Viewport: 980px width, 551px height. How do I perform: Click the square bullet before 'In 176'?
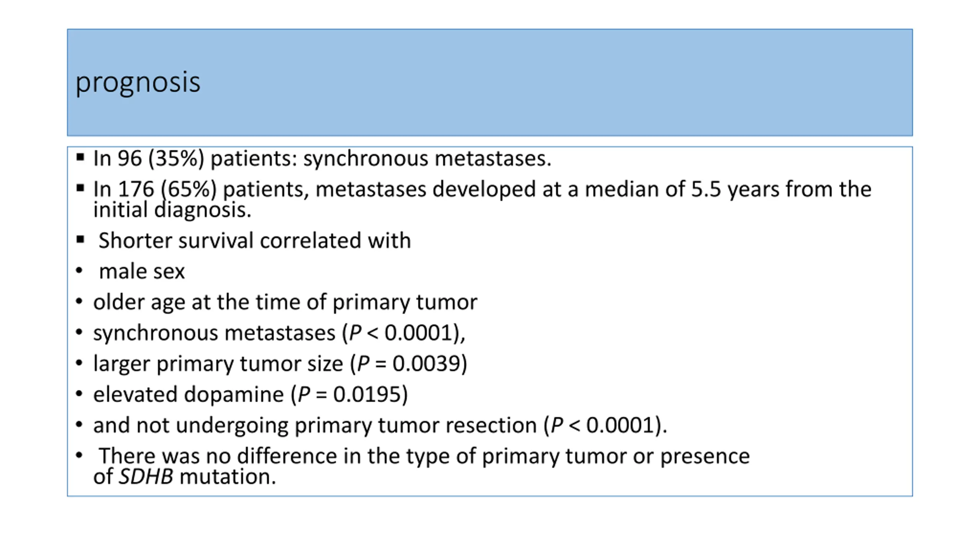80,188
